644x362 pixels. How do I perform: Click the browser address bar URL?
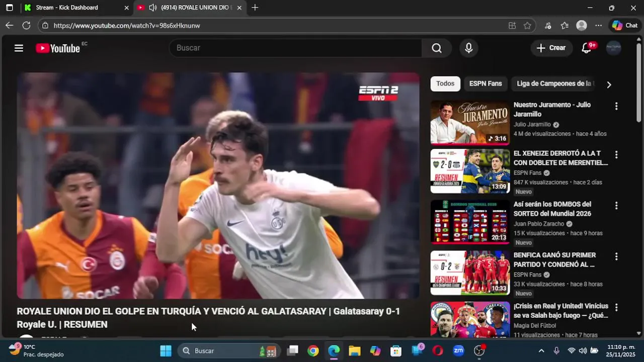(127, 26)
